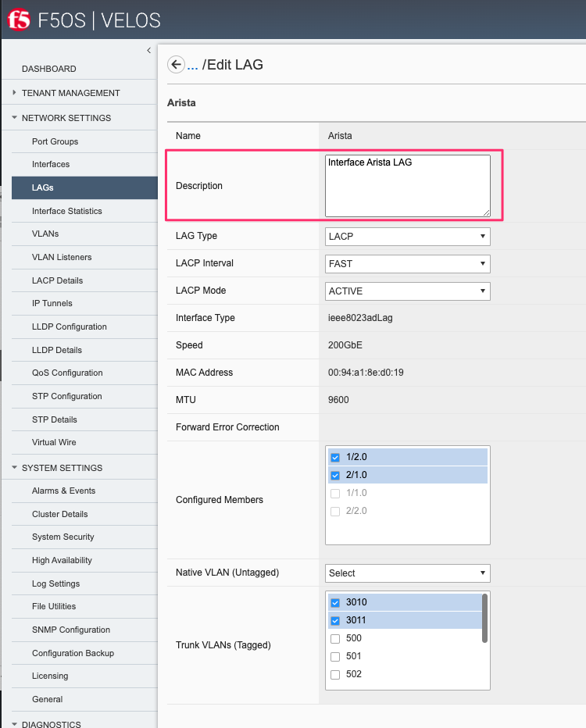The width and height of the screenshot is (586, 728).
Task: Open System Security
Action: 63,537
